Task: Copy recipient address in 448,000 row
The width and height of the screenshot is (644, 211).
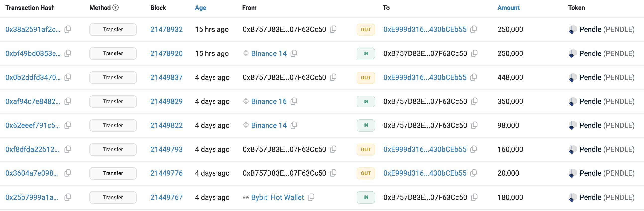Action: pyautogui.click(x=474, y=77)
